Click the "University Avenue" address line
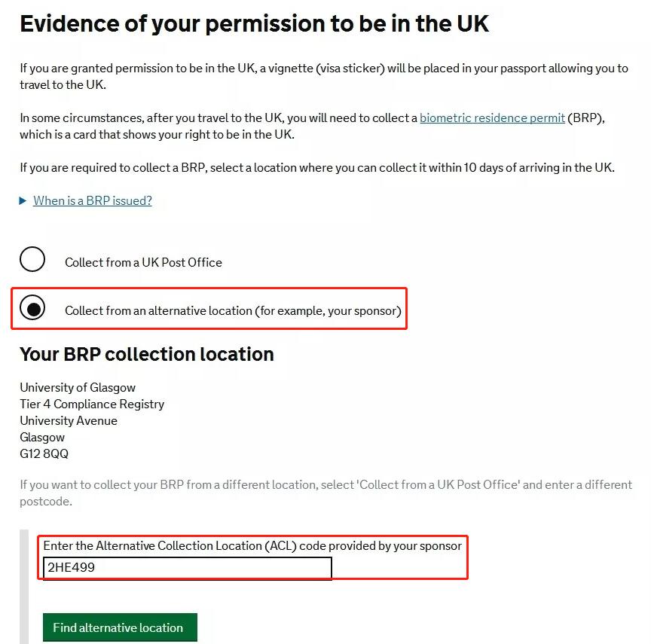The image size is (651, 644). tap(69, 420)
